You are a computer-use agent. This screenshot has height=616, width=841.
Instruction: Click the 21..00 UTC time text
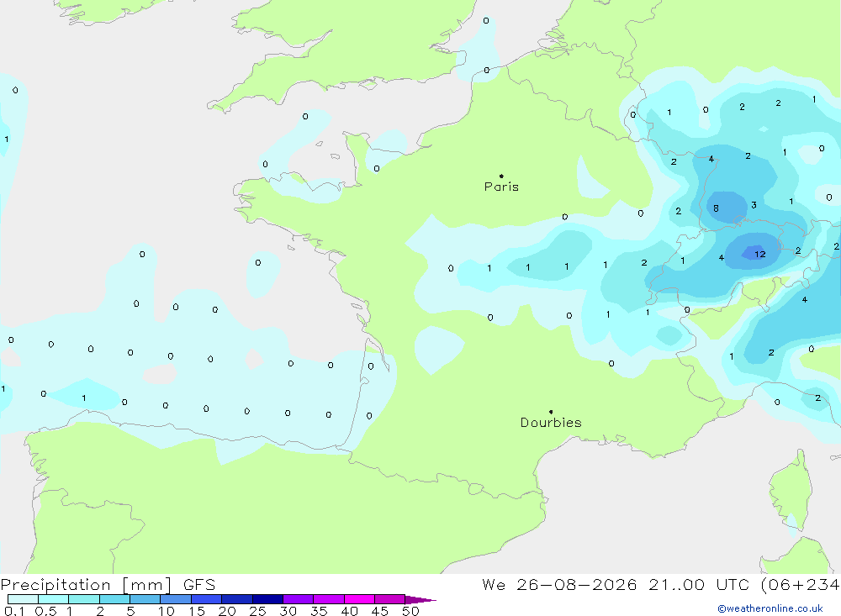[698, 585]
